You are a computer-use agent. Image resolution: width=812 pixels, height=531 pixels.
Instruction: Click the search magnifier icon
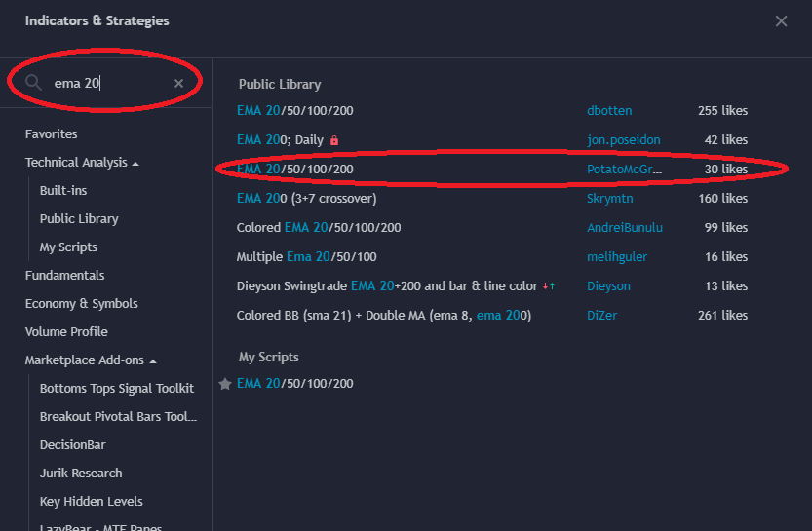35,83
